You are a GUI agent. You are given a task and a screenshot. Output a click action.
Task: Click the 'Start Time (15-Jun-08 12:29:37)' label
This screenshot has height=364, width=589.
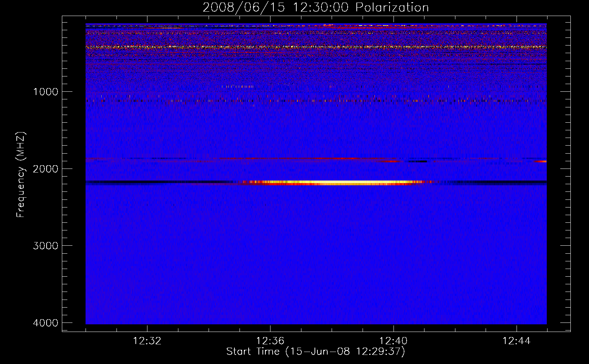pyautogui.click(x=316, y=352)
